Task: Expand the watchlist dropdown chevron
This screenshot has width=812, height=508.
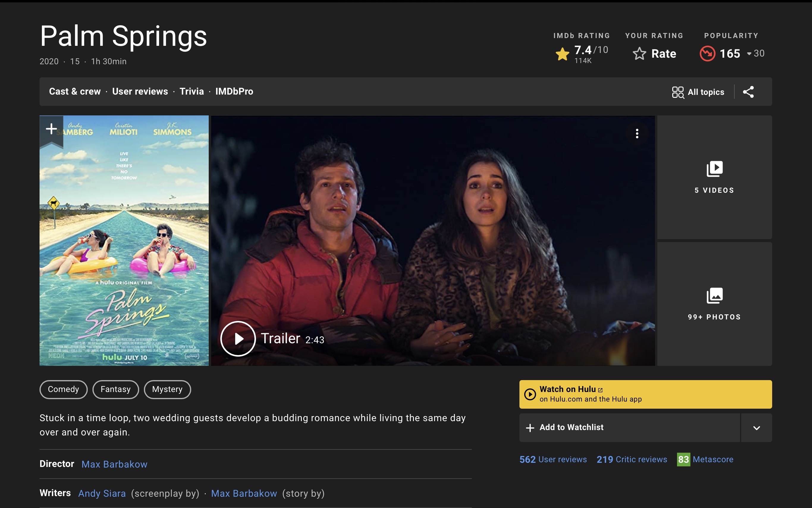Action: pos(756,428)
